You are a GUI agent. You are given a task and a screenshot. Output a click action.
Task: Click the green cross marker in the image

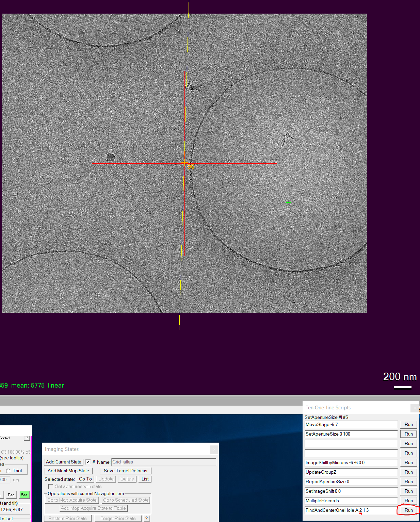coord(288,203)
